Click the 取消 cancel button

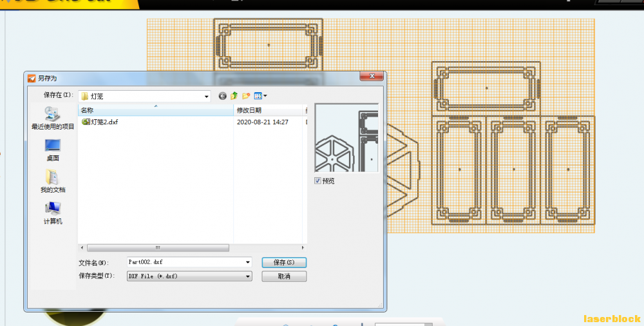pos(284,276)
